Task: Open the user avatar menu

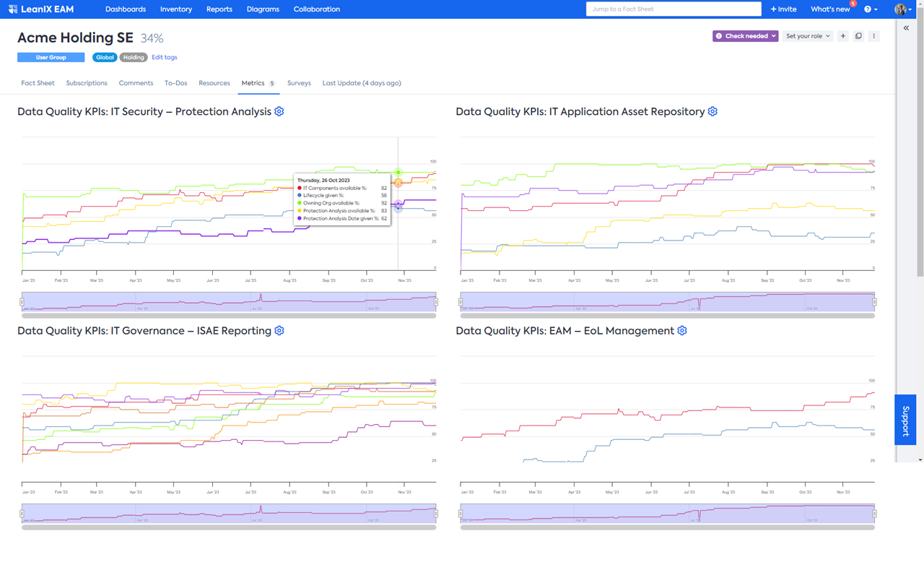Action: (x=903, y=9)
